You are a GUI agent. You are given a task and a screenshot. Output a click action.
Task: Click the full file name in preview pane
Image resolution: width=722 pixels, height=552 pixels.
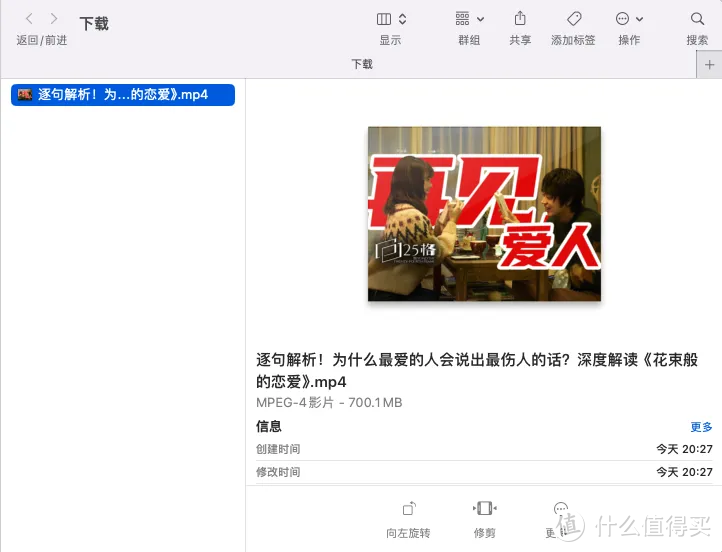[x=477, y=371]
